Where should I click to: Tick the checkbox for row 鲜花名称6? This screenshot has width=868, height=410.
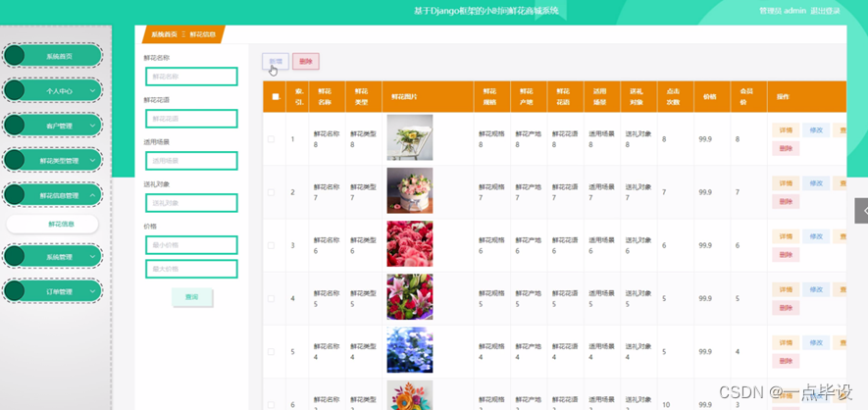point(272,245)
